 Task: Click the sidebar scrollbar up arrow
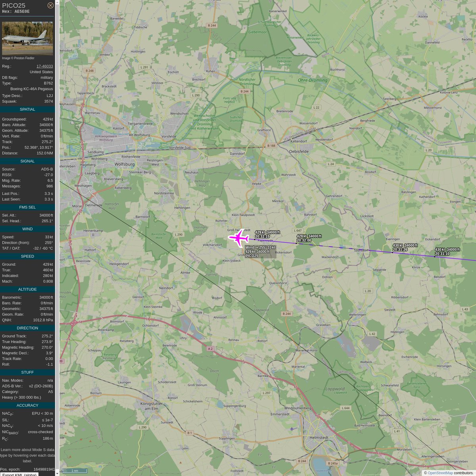pos(58,3)
